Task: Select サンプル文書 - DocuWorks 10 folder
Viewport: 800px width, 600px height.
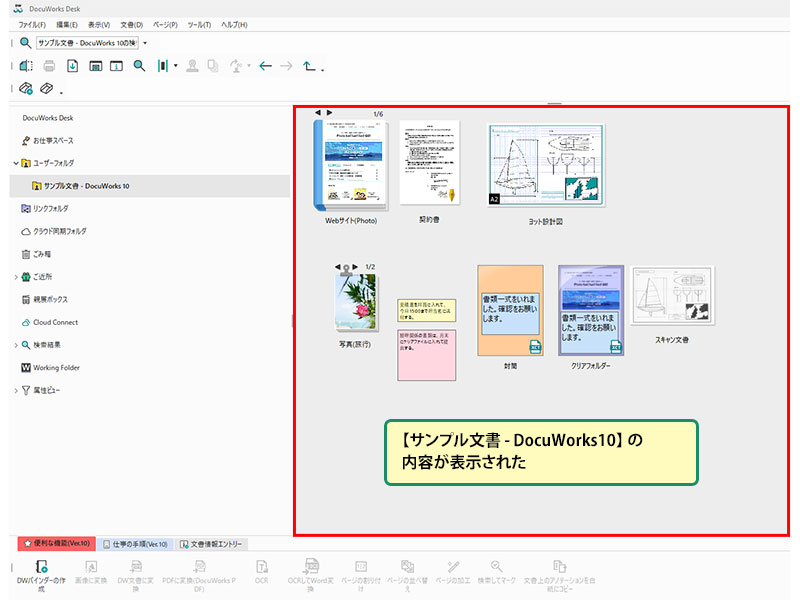Action: click(86, 186)
